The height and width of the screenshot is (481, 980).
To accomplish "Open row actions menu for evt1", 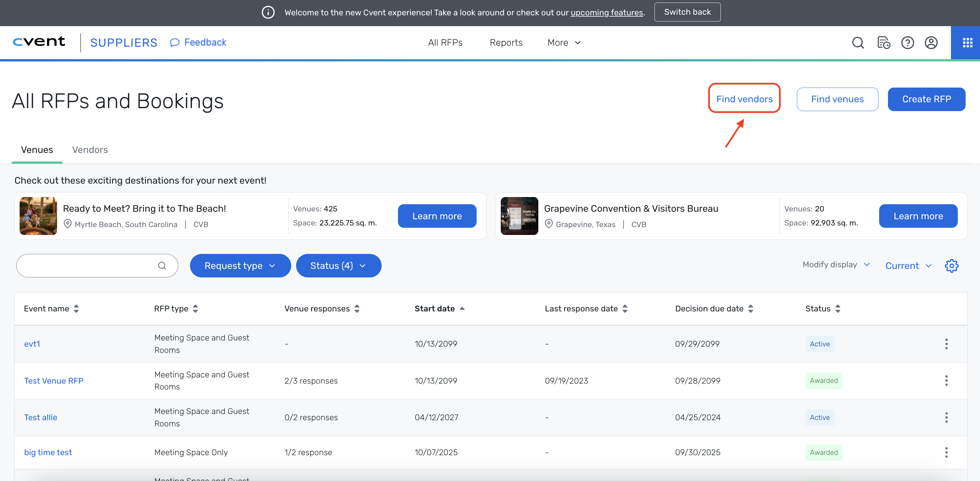I will 946,344.
